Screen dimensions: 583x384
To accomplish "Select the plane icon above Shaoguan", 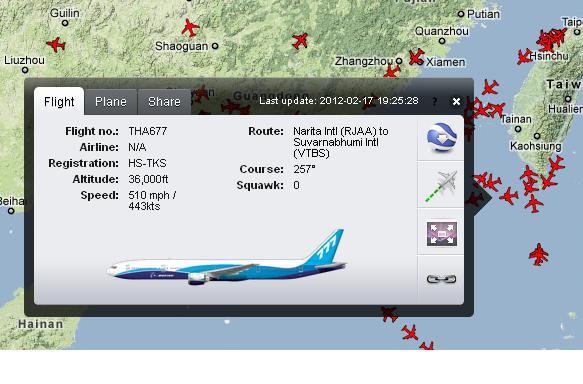I will coord(191,27).
